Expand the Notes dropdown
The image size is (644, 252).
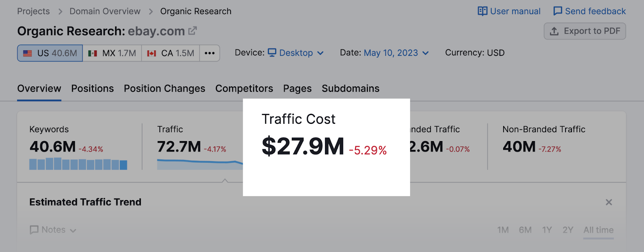click(x=53, y=230)
